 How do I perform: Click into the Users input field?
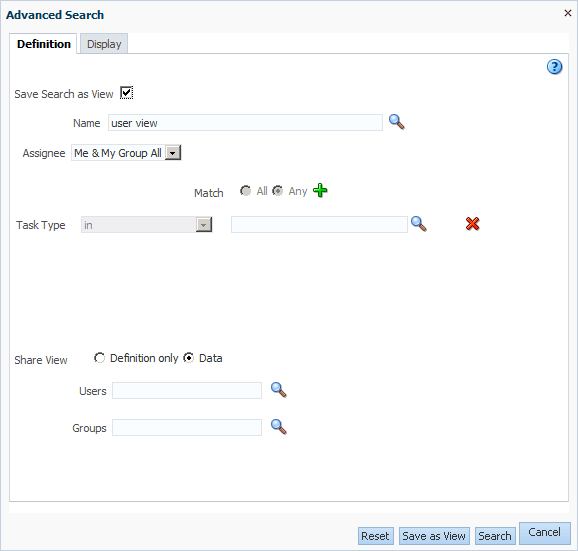pos(187,391)
